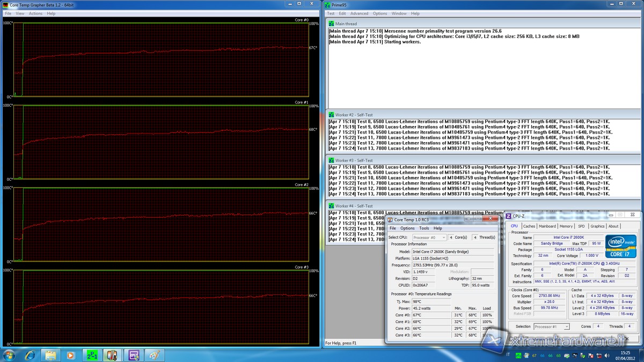Open the Advanced menu in Prime95
Screen dimensions: 644x362
[359, 13]
